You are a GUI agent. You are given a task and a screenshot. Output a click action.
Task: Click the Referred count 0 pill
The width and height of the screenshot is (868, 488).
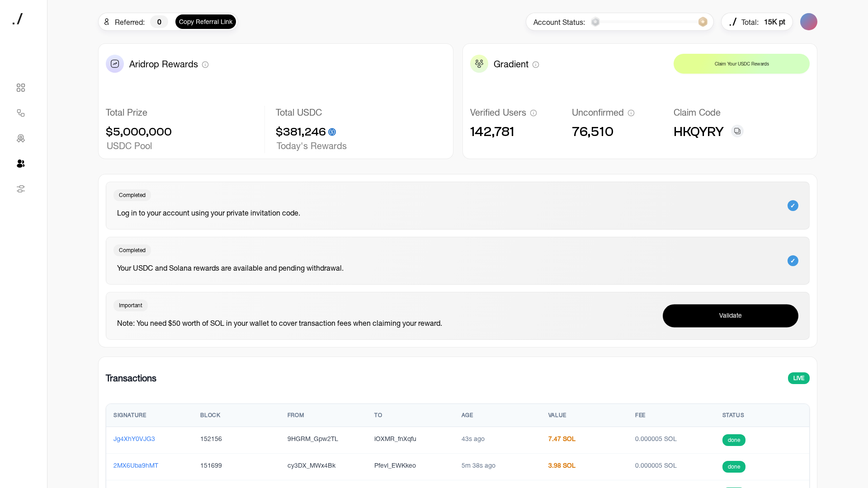tap(159, 22)
